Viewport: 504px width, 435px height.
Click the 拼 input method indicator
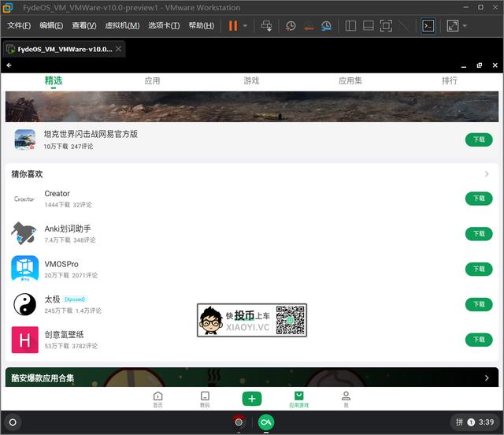[x=459, y=422]
